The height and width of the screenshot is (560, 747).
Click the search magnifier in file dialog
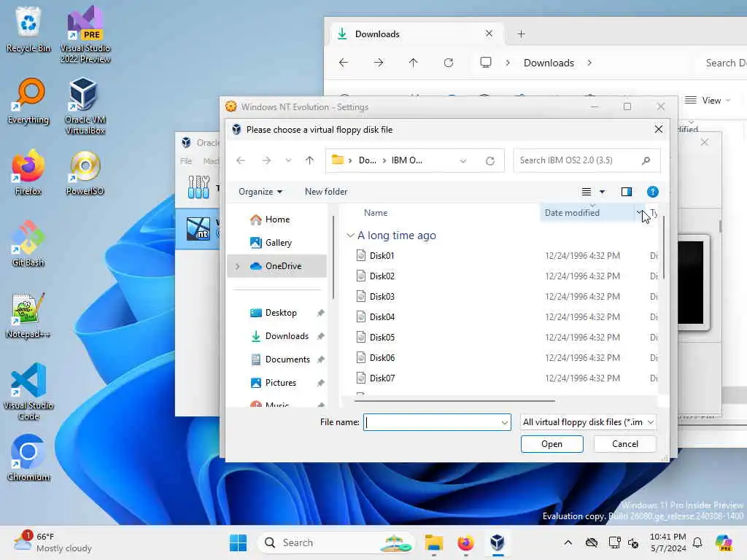coord(646,160)
